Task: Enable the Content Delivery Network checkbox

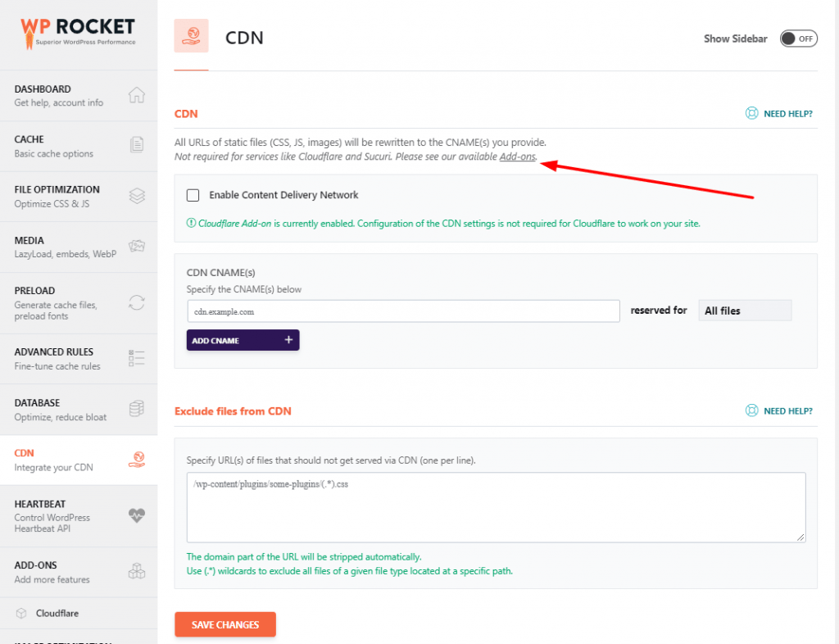Action: click(193, 196)
